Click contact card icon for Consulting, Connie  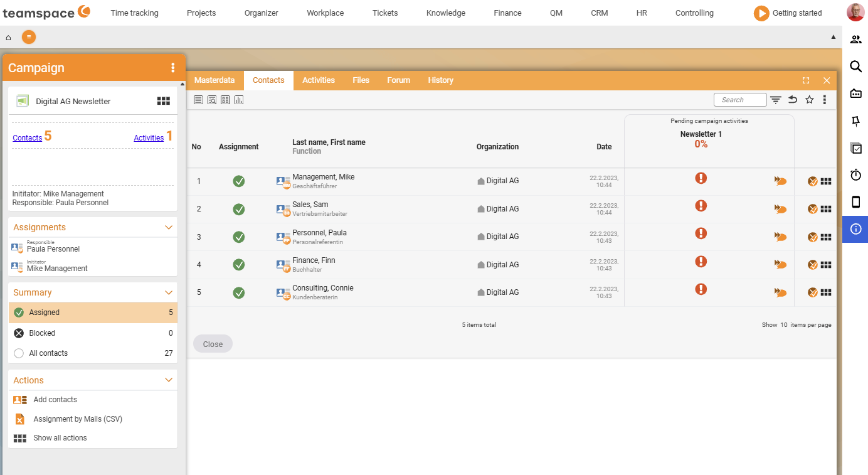[x=283, y=293]
